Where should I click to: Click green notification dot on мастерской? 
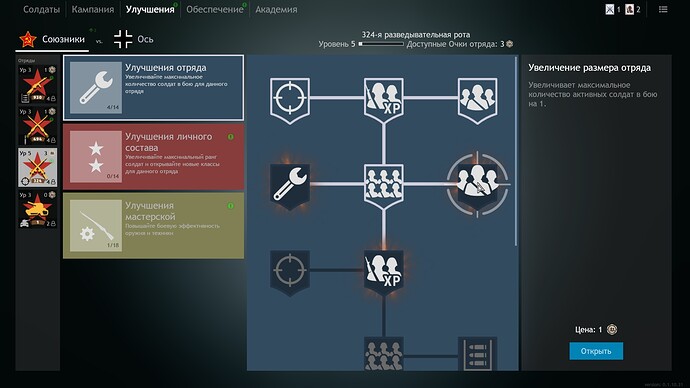click(x=231, y=206)
